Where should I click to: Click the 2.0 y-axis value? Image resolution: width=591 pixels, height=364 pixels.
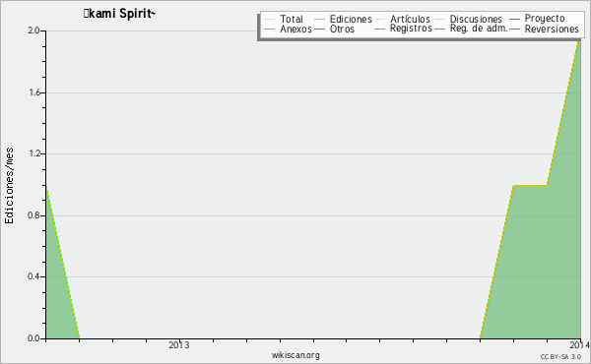pos(33,30)
